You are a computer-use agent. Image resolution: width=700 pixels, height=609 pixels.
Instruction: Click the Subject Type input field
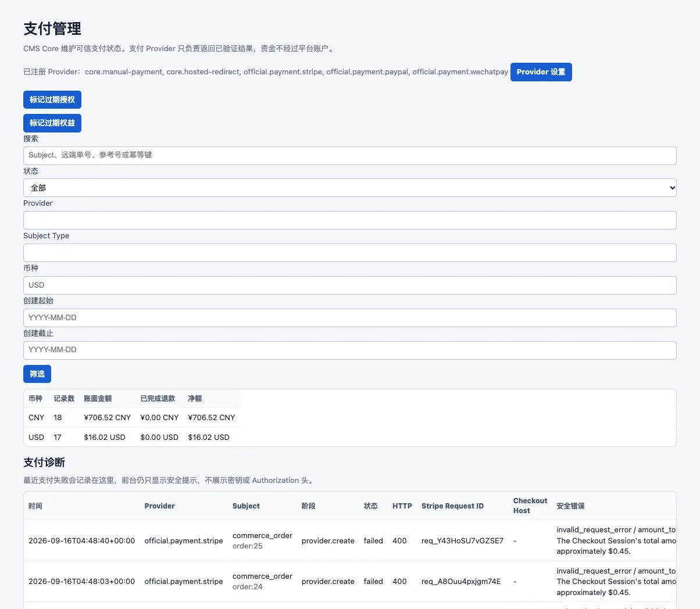point(350,253)
